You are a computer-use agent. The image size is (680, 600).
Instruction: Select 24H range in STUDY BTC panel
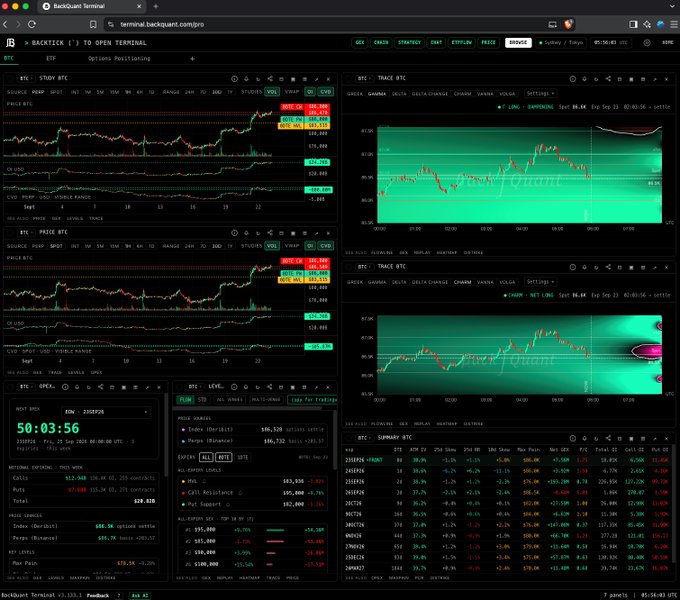point(190,92)
